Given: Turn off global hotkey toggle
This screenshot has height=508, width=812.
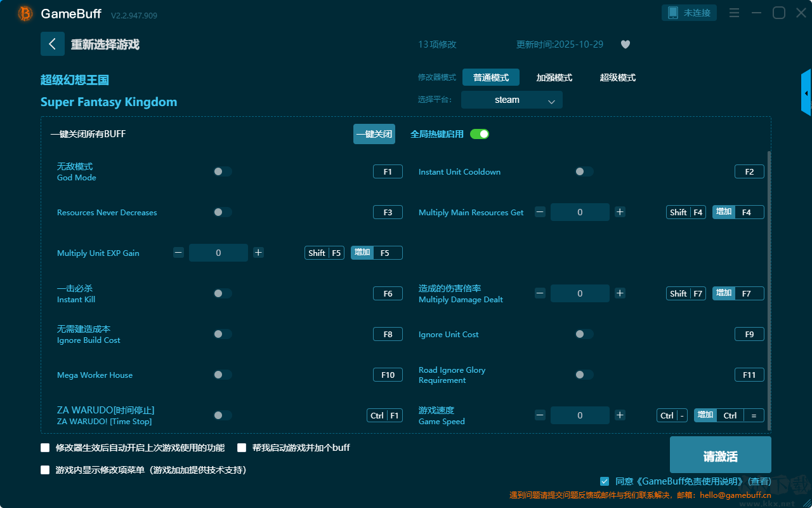Looking at the screenshot, I should [480, 134].
